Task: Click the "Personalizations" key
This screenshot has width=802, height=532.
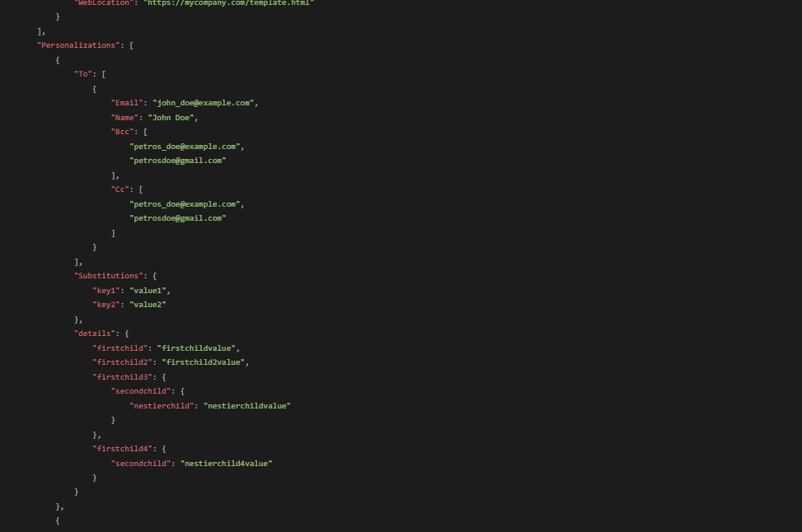Action: tap(78, 45)
